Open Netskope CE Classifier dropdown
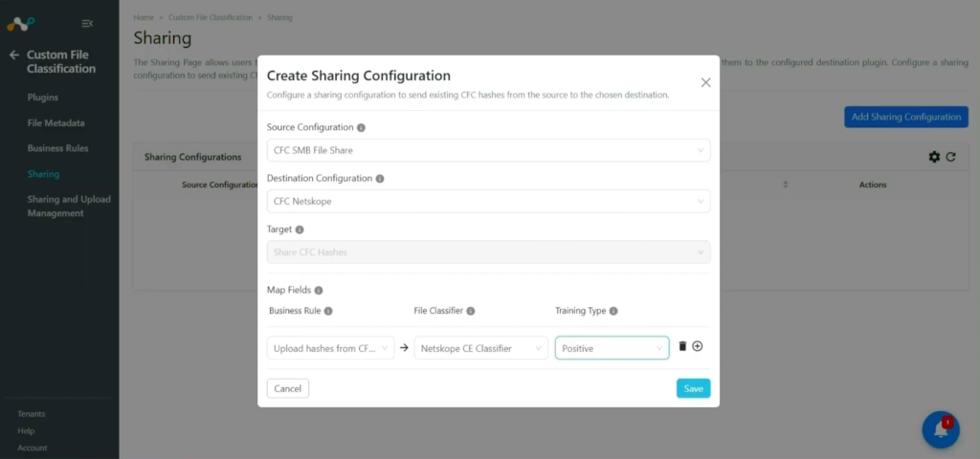 480,348
